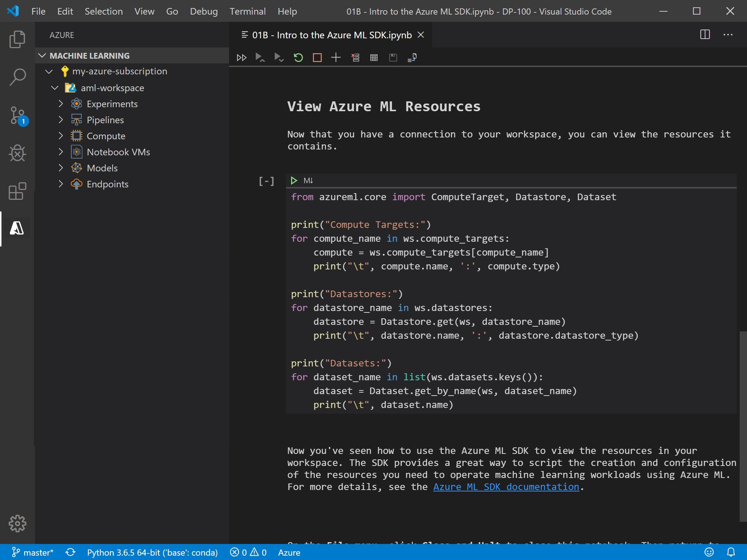The width and height of the screenshot is (747, 560).
Task: Interrupt the kernel with the red stop icon
Action: point(317,58)
